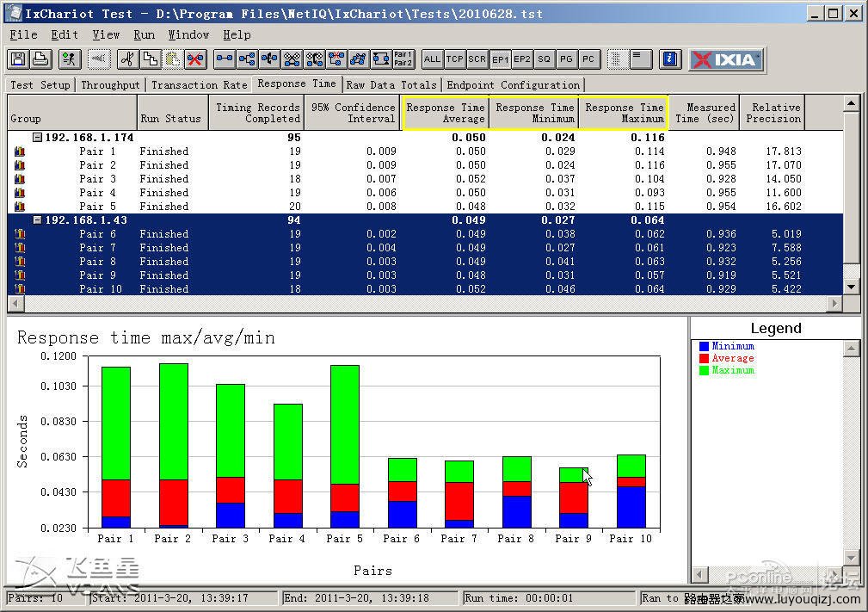Toggle the EP1 grouping button
868x612 pixels.
500,59
